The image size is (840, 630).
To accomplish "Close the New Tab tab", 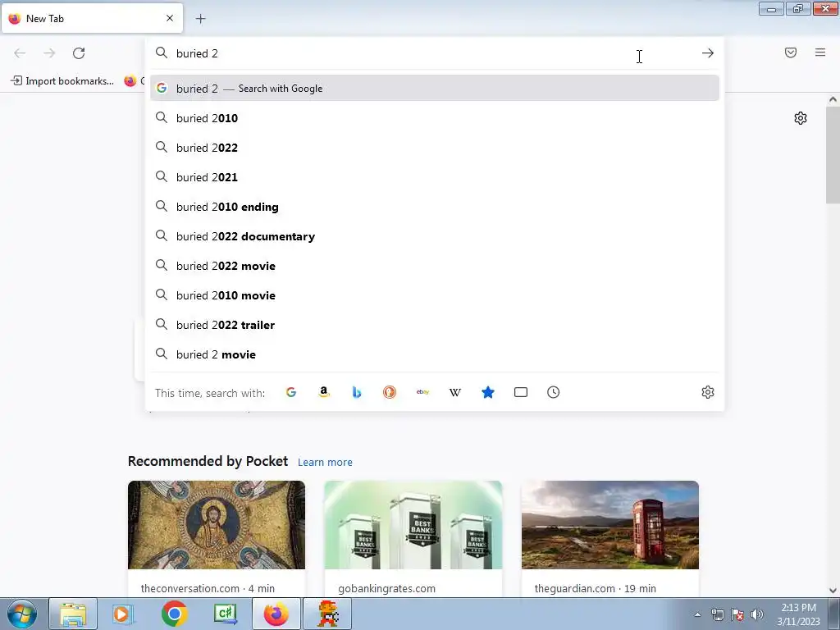I will 170,18.
